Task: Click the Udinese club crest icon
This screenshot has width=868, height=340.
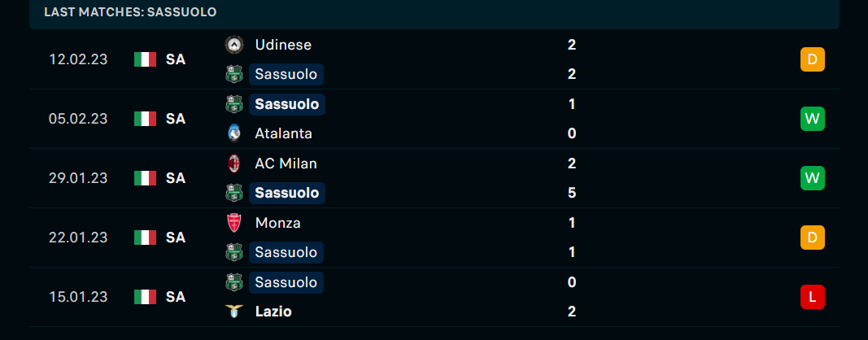Action: 234,45
